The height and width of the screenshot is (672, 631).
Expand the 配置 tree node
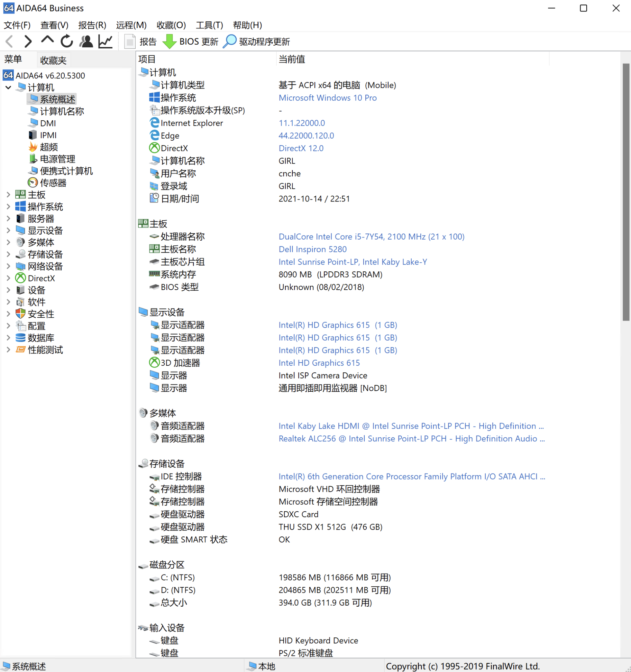point(9,326)
